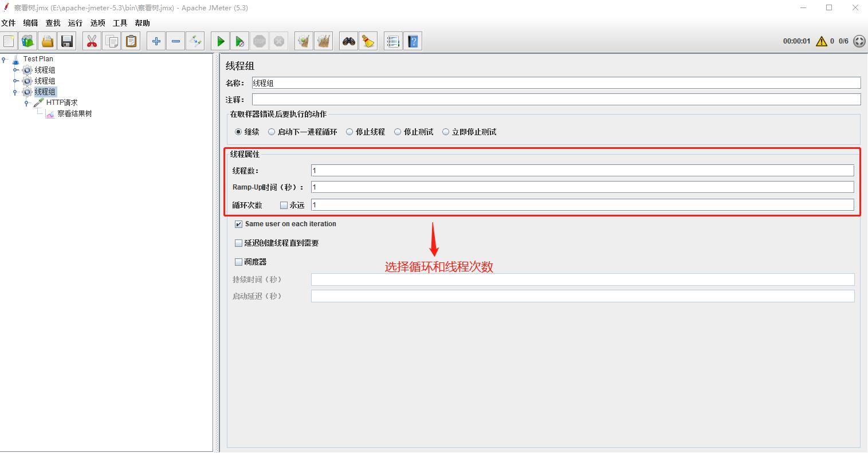
Task: Click the elapsed time 00:00:01 readout
Action: [797, 41]
